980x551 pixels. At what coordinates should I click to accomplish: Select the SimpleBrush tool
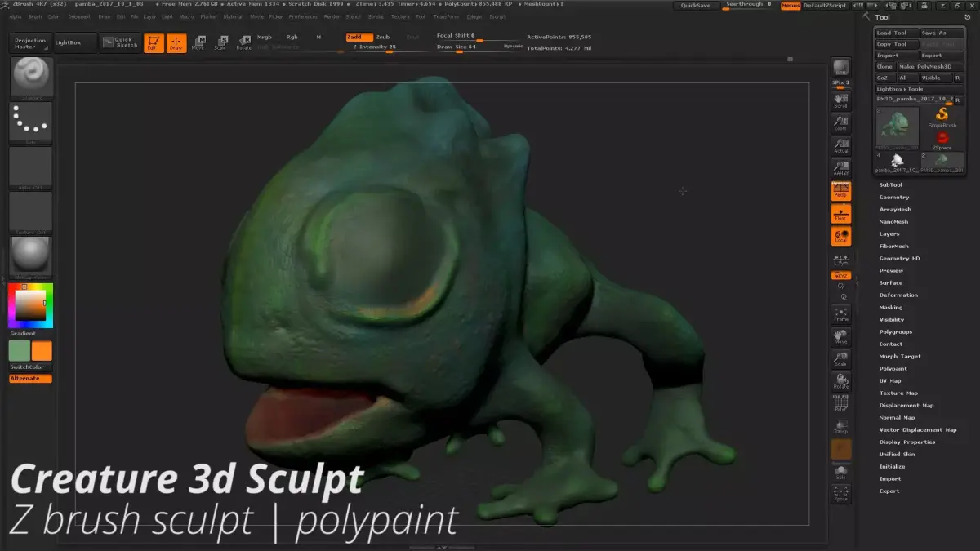942,117
